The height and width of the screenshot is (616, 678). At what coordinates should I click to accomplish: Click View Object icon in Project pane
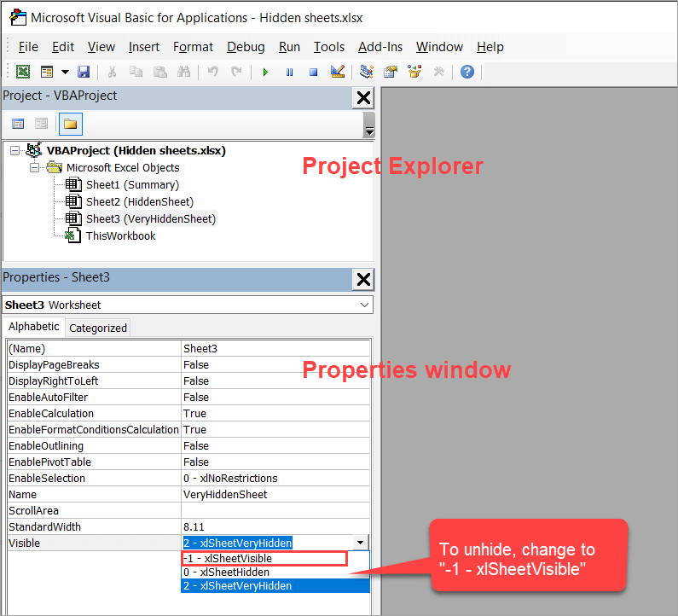pos(42,125)
